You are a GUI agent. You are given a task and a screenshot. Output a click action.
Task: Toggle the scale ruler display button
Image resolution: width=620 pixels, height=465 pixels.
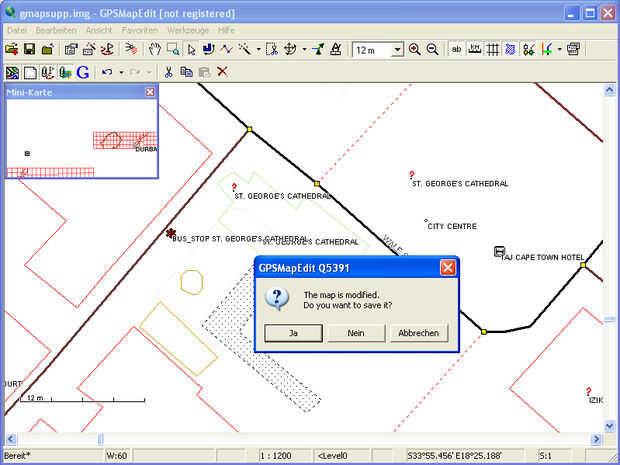474,49
